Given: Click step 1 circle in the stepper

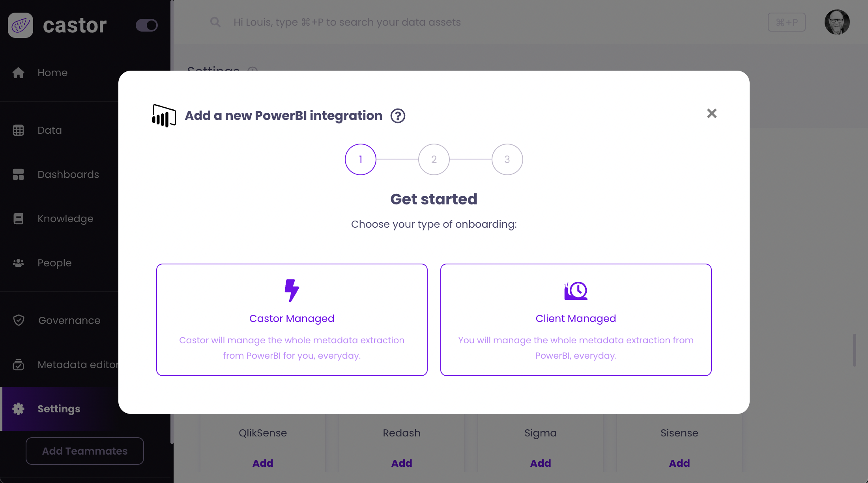Looking at the screenshot, I should (x=361, y=159).
